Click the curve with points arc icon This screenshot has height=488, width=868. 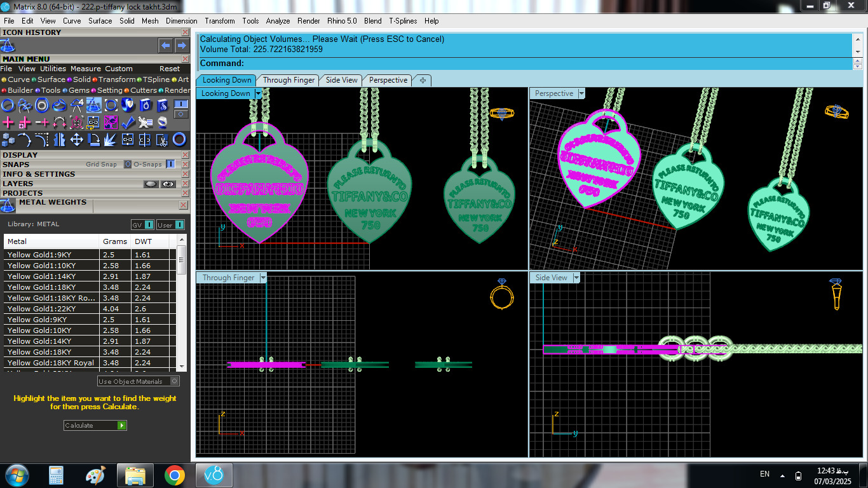point(25,139)
